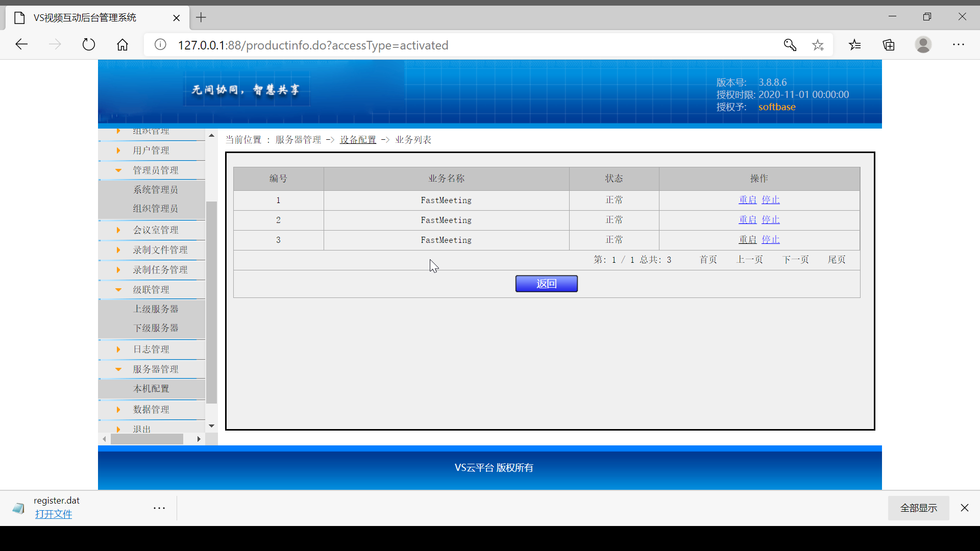Select the VS视频互动后台管理系统 tab
Image resolution: width=980 pixels, height=551 pixels.
point(97,18)
